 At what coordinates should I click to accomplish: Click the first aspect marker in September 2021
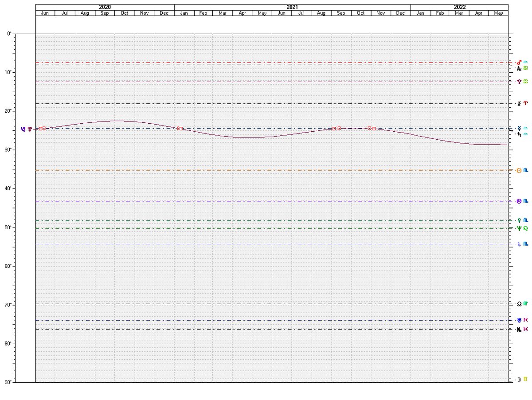pos(334,129)
